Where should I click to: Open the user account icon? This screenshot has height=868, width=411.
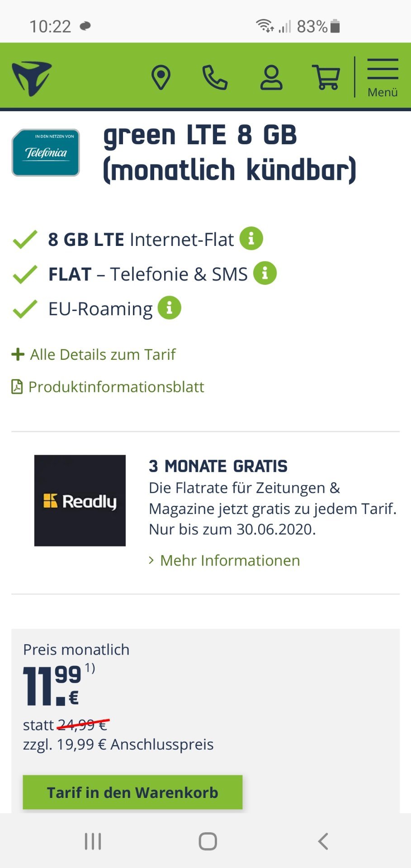(x=271, y=77)
